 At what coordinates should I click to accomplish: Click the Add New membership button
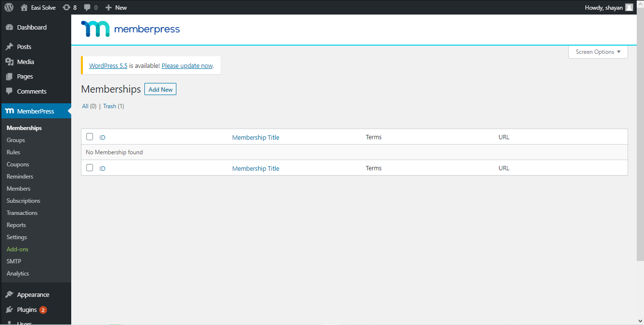[160, 89]
